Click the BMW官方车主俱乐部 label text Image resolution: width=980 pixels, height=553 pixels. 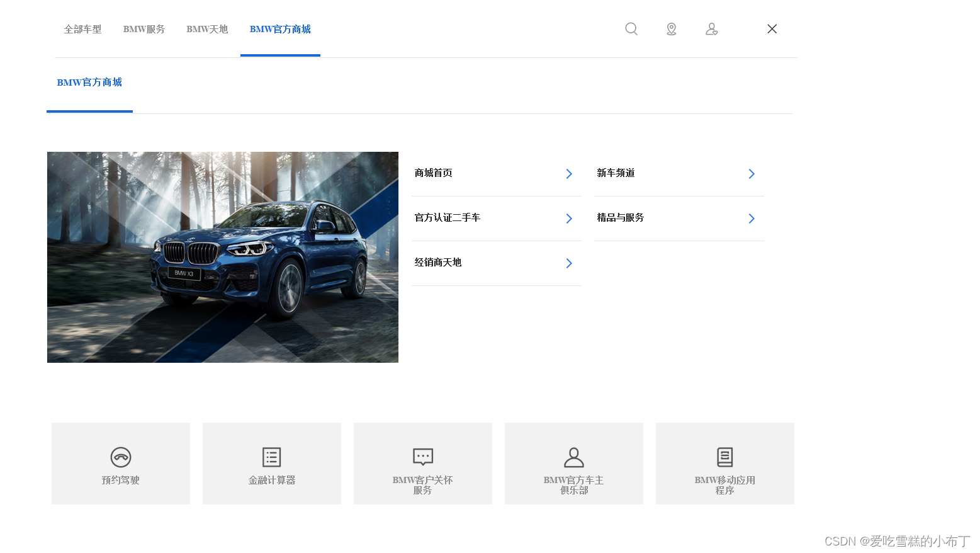point(574,485)
